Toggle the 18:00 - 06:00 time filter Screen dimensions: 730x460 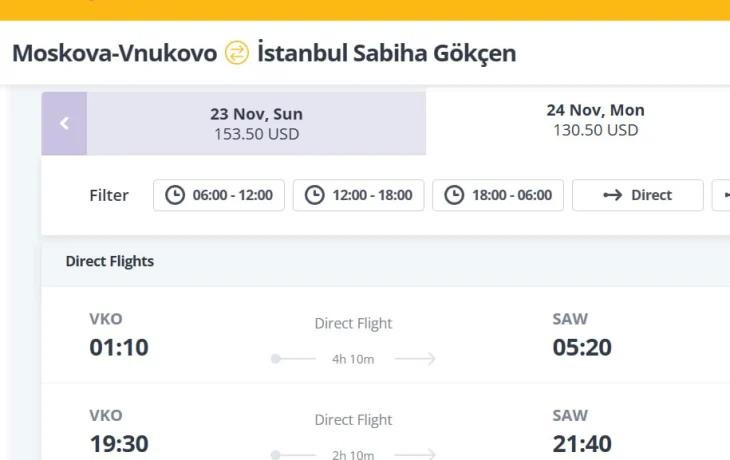click(x=499, y=195)
